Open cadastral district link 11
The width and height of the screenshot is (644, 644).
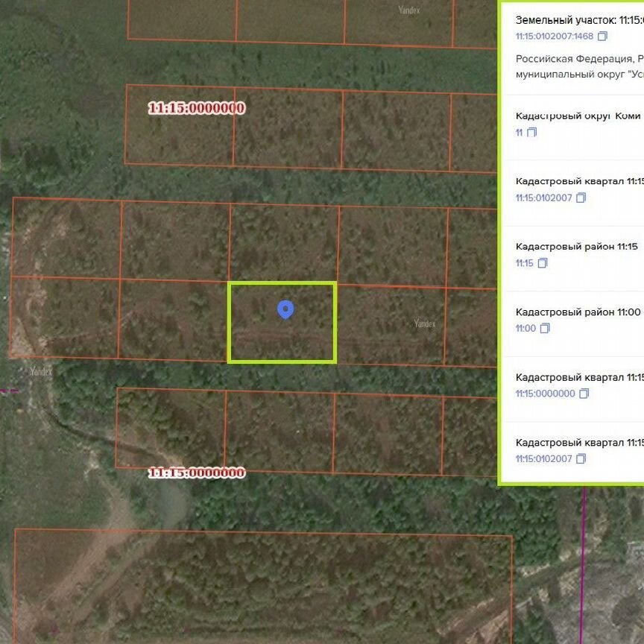click(x=519, y=133)
